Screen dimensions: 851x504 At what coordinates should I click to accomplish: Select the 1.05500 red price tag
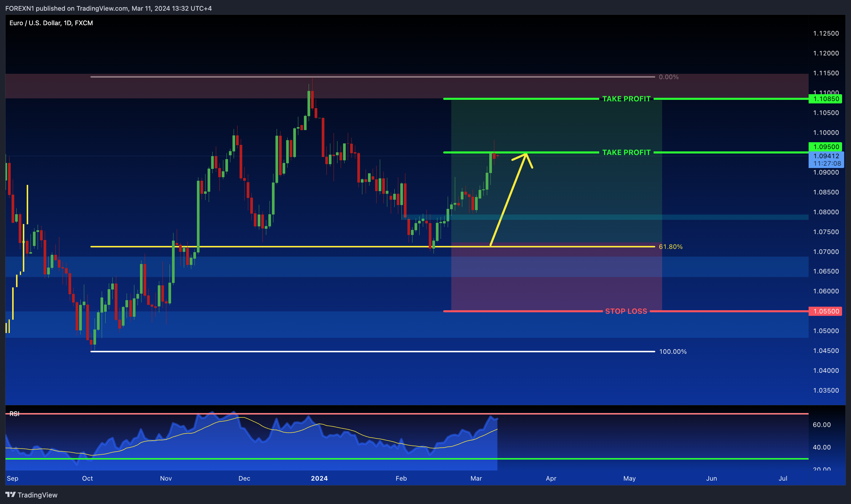pyautogui.click(x=826, y=311)
